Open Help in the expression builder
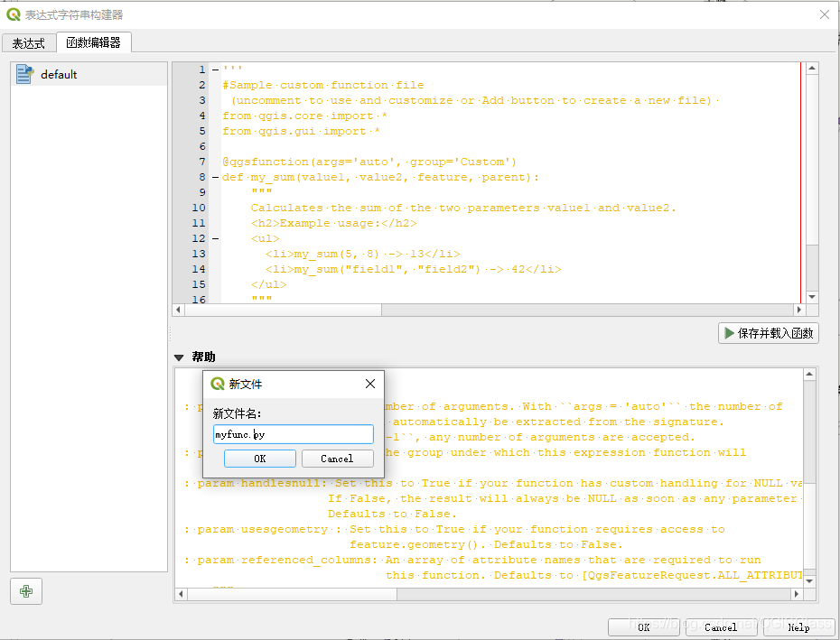 point(798,627)
